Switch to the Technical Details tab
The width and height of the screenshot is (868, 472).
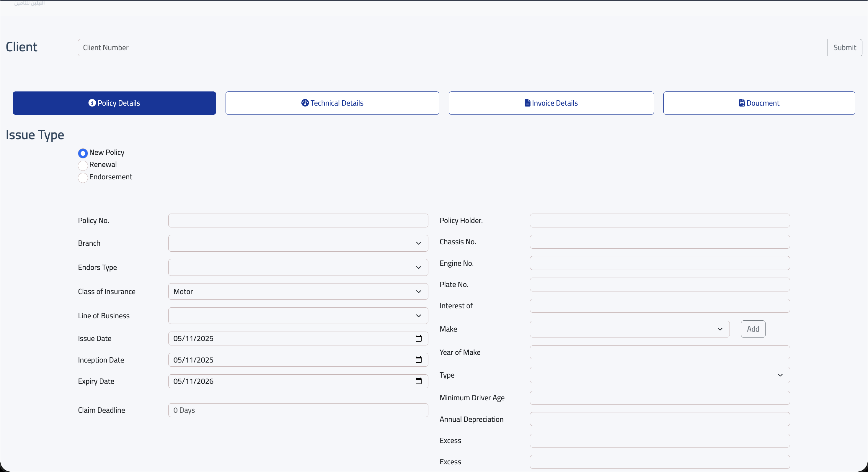click(332, 103)
